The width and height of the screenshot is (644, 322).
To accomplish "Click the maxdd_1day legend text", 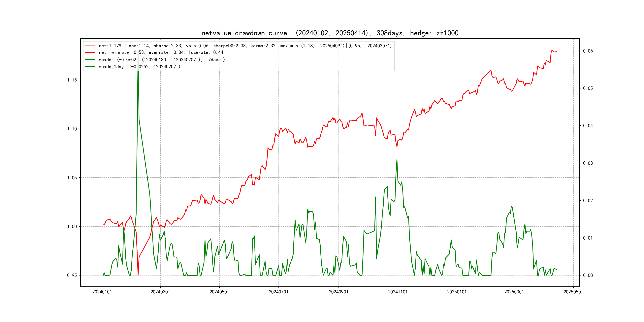I will (139, 67).
